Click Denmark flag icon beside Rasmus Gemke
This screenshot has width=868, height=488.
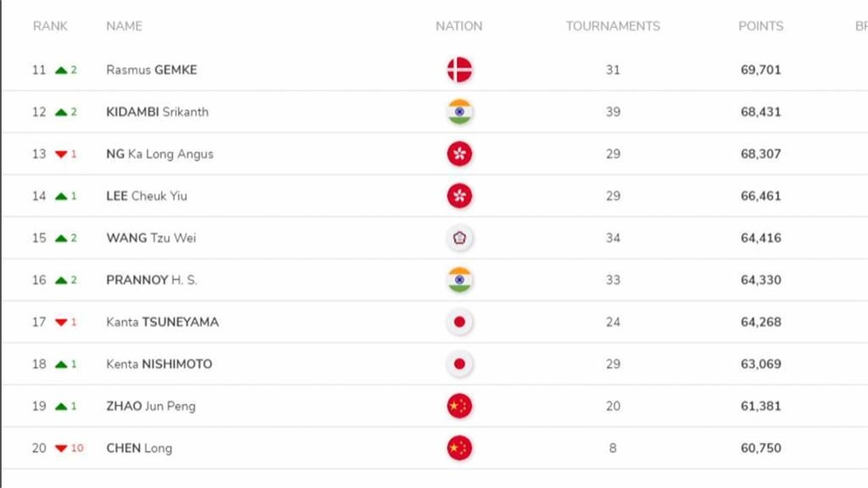pos(459,69)
